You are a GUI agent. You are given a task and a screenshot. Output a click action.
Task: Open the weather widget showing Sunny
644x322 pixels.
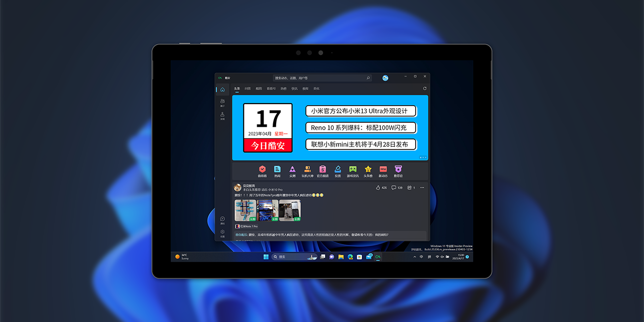tap(182, 257)
